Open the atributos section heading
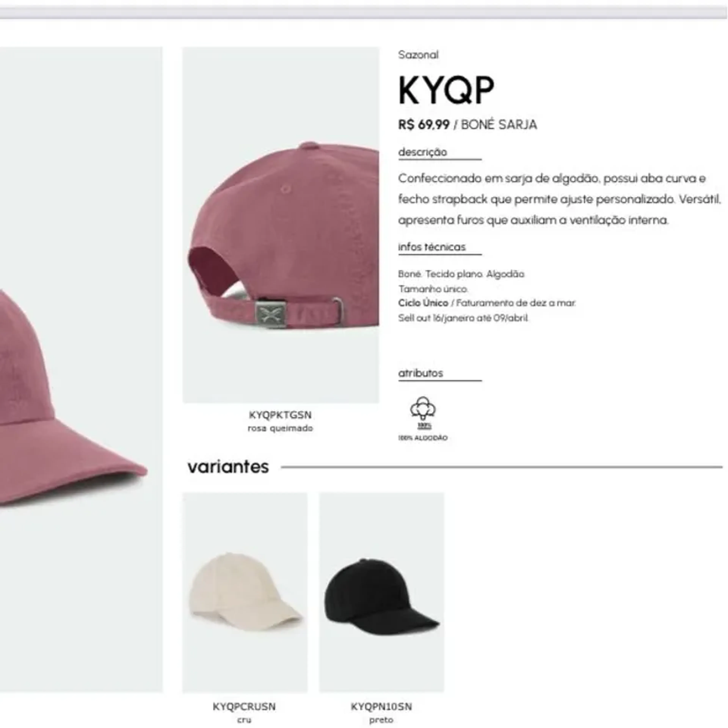 (x=420, y=373)
